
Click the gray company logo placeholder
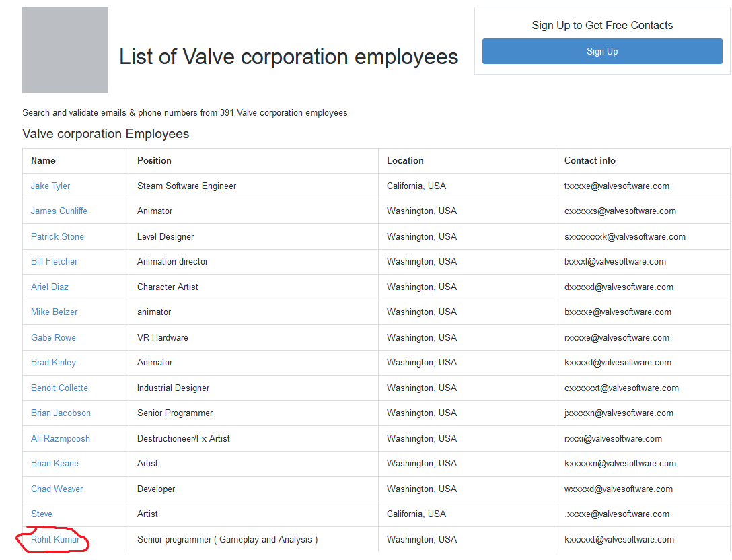(x=65, y=50)
